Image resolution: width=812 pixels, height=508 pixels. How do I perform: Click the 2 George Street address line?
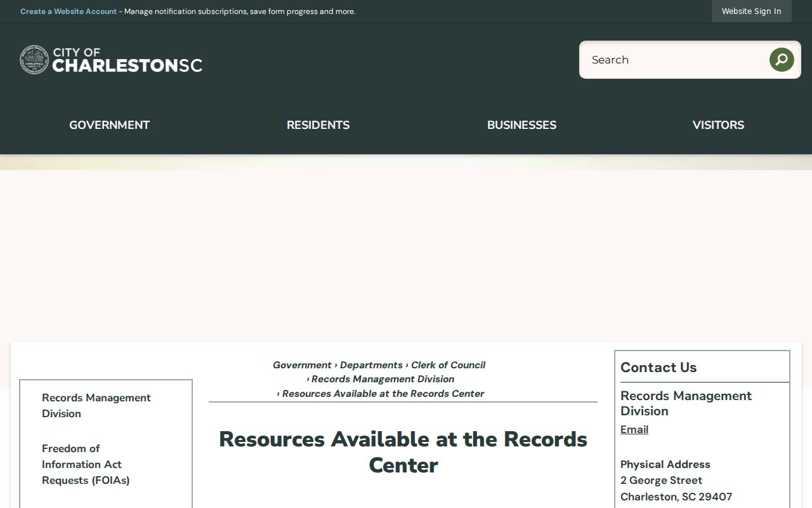coord(661,480)
